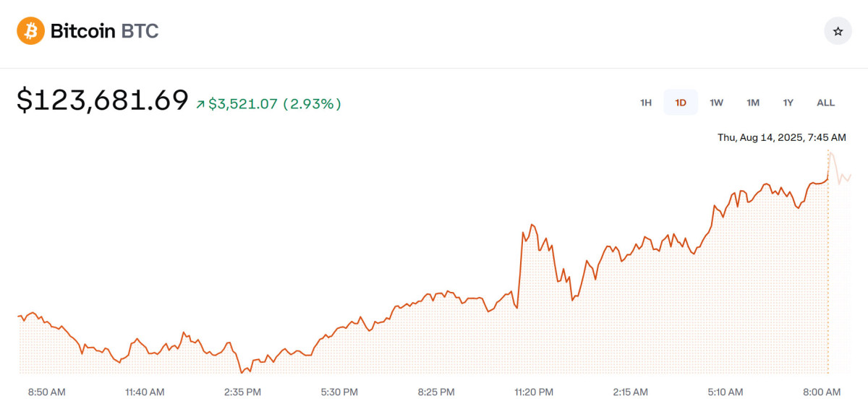
Task: Click the 2:35 PM axis label
Action: (x=242, y=392)
